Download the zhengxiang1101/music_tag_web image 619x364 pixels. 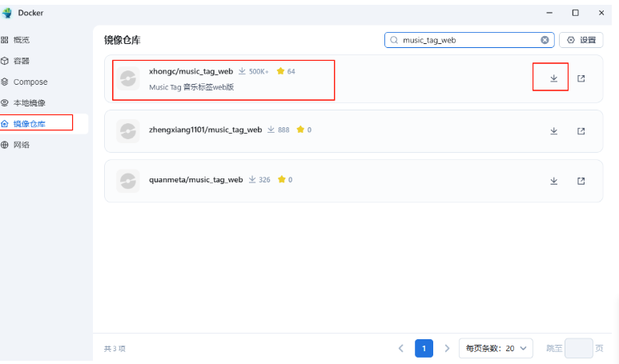(x=553, y=131)
